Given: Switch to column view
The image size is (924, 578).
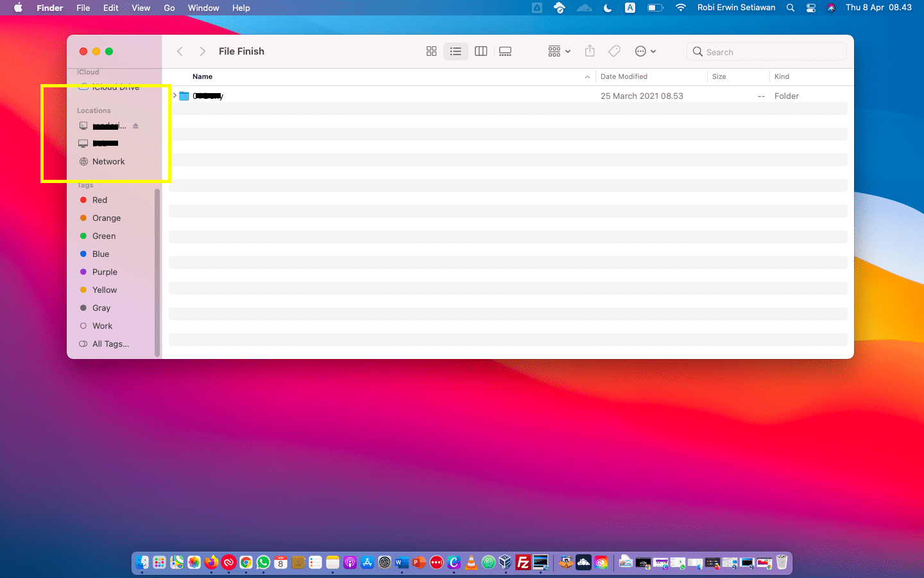Looking at the screenshot, I should (481, 51).
